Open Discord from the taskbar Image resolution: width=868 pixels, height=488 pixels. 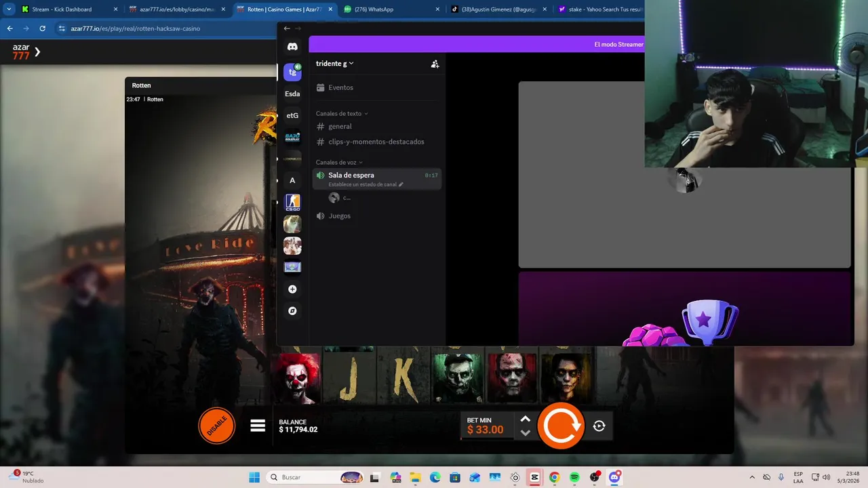614,477
